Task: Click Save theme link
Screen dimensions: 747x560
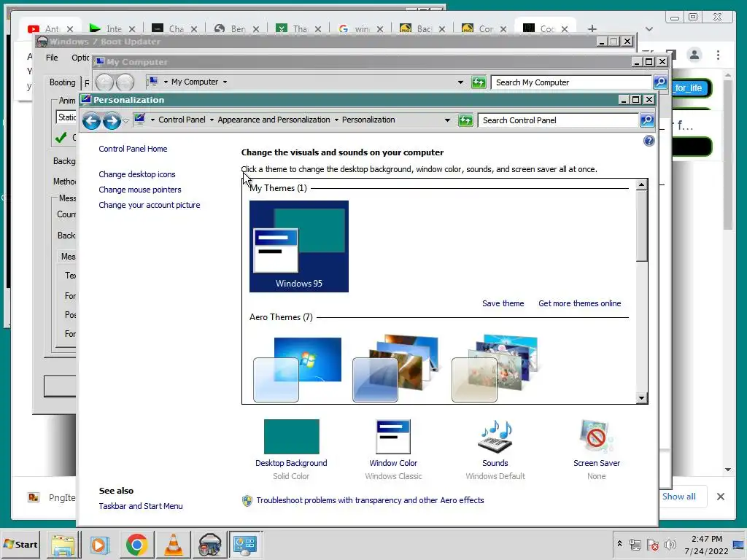Action: [503, 303]
